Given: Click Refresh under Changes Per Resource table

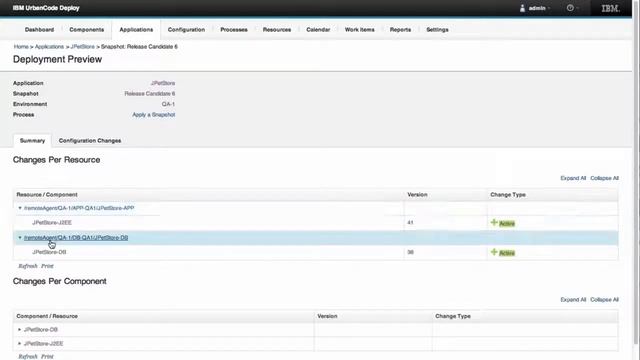Looking at the screenshot, I should point(28,266).
